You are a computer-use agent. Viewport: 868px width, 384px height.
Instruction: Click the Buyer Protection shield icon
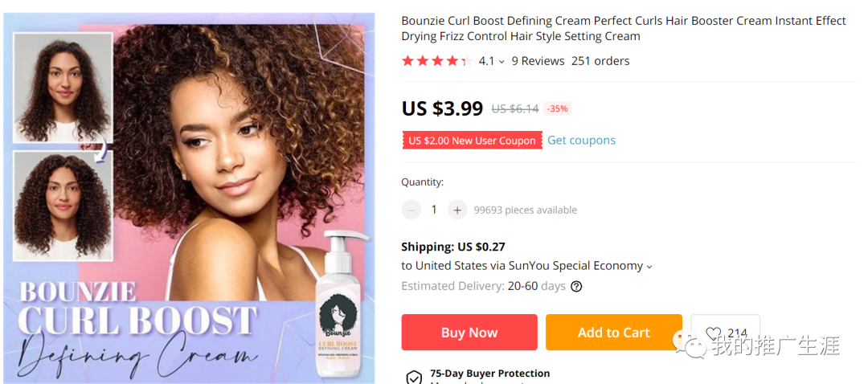click(x=413, y=377)
